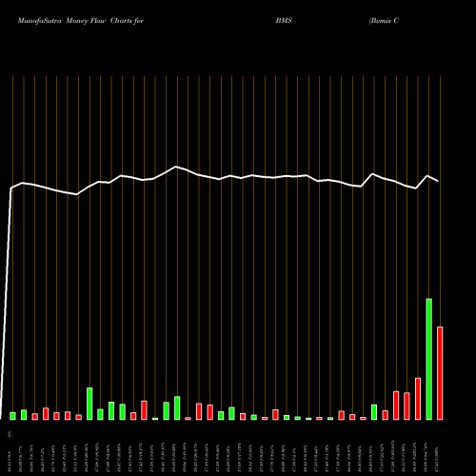The image size is (476, 476).
Task: Click the "(Bemis C" company name text
Action: [x=384, y=21]
